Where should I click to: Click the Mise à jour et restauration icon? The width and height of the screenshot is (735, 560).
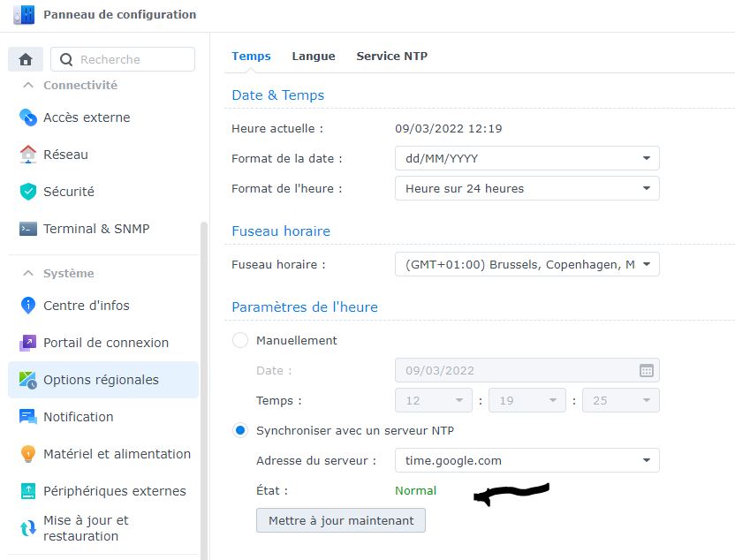(28, 528)
